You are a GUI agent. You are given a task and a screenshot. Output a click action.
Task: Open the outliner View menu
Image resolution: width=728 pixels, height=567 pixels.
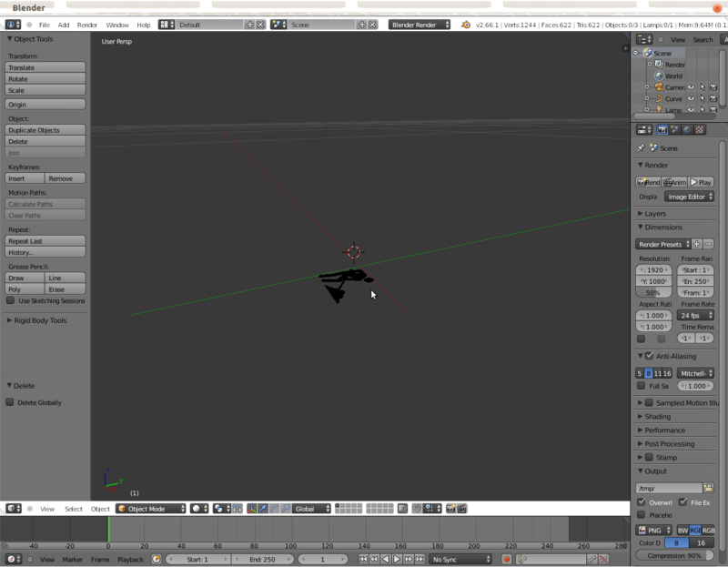click(x=678, y=40)
